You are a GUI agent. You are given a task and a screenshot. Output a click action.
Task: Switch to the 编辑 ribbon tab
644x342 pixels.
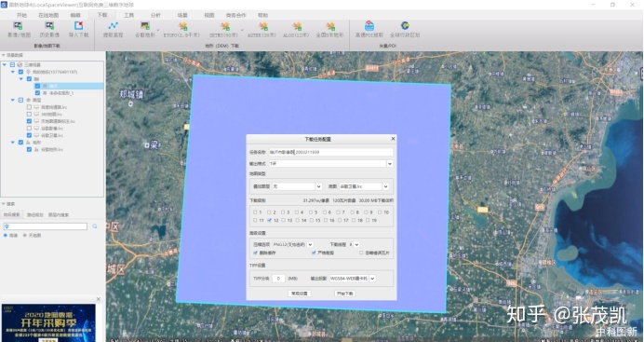[75, 15]
